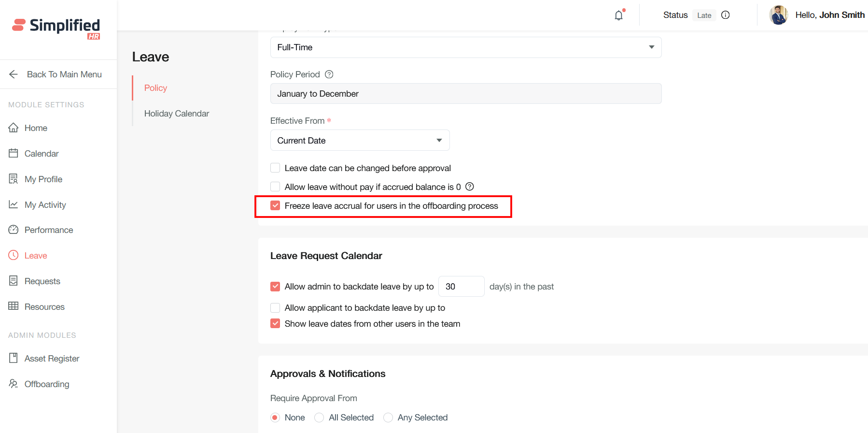Open Home via house icon
Screen dimensions: 868x433
[x=14, y=128]
